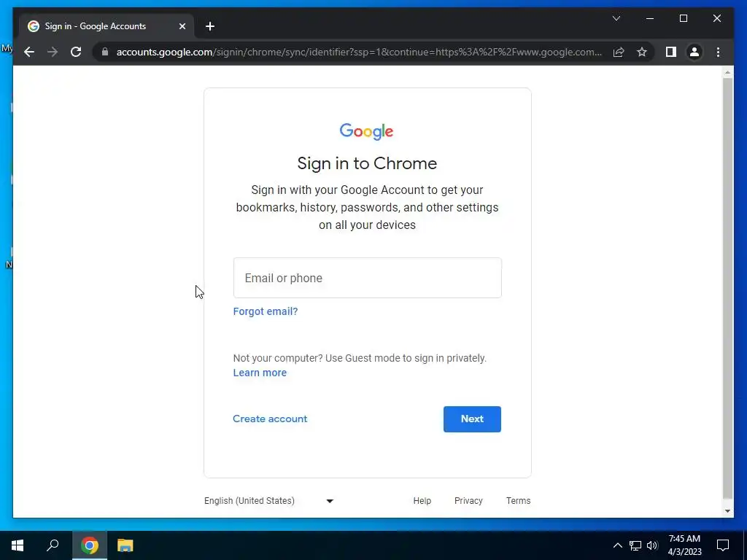Click the Forgot email? link
The width and height of the screenshot is (747, 560).
pos(266,311)
